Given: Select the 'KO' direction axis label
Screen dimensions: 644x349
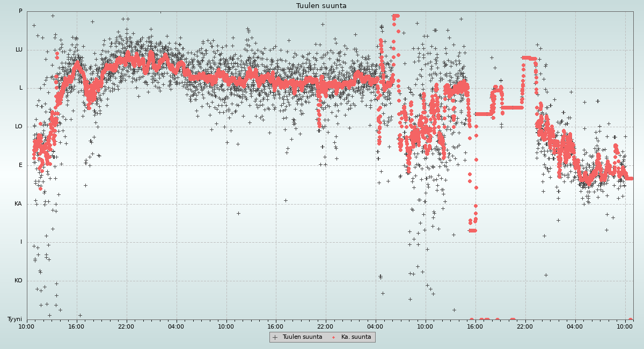Looking at the screenshot, I should click(18, 281).
